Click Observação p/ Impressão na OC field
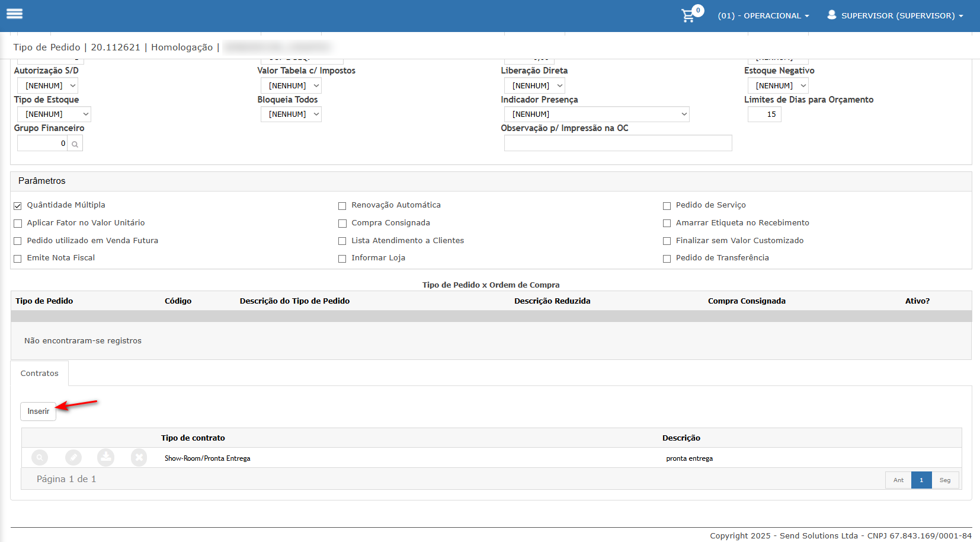980x542 pixels. [x=618, y=143]
